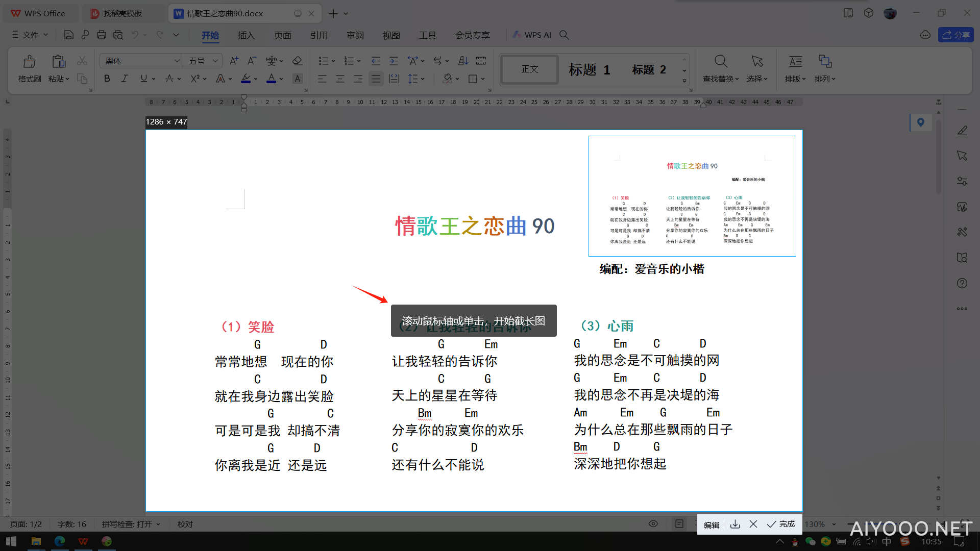Switch to the 插入 ribbon tab

tap(246, 35)
